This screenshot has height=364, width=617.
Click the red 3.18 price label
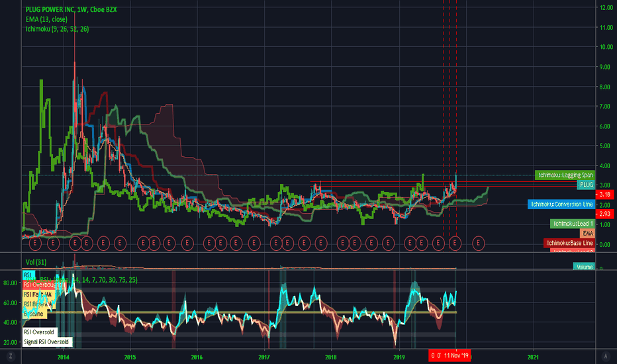click(x=605, y=195)
